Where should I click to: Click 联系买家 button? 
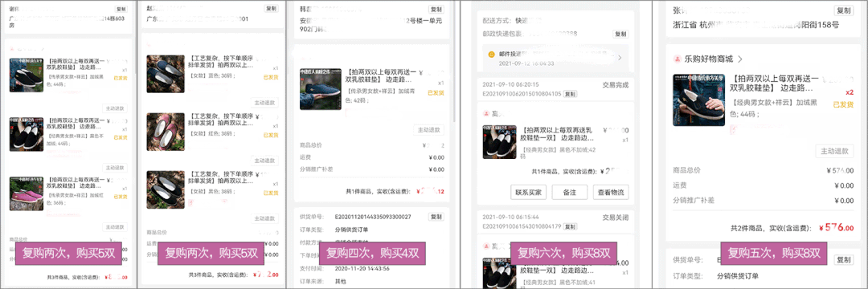click(529, 193)
